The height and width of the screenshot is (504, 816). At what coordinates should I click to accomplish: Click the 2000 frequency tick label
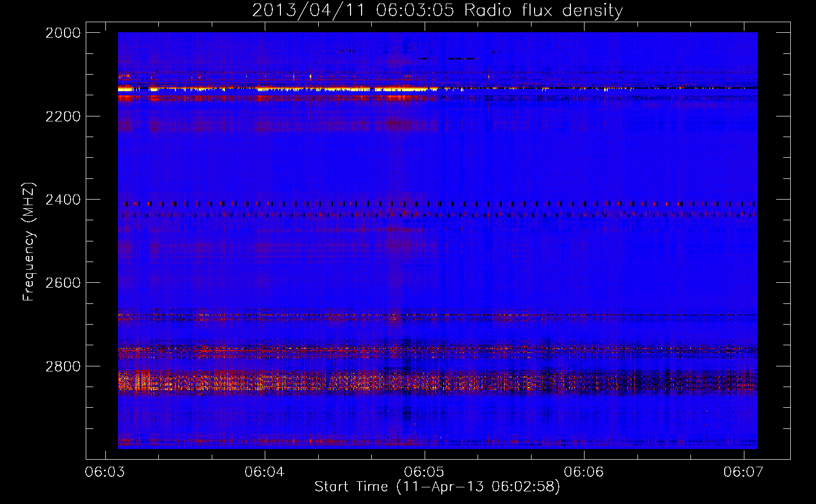click(63, 33)
